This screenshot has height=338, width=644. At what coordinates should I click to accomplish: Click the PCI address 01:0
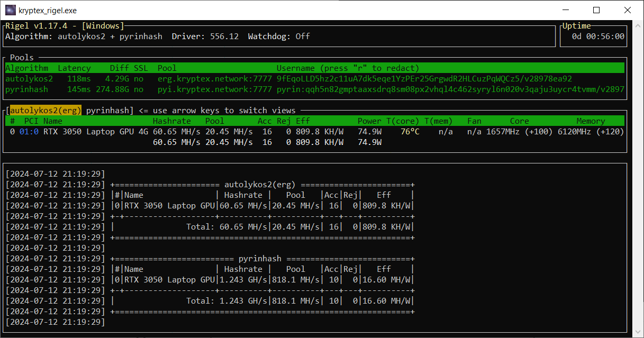tap(29, 132)
